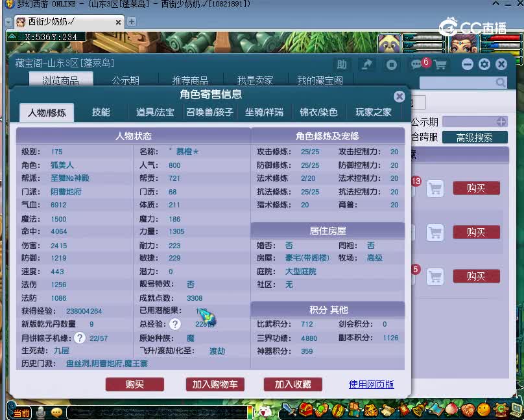Open 推荐商品 tab
The image size is (524, 420).
point(190,80)
